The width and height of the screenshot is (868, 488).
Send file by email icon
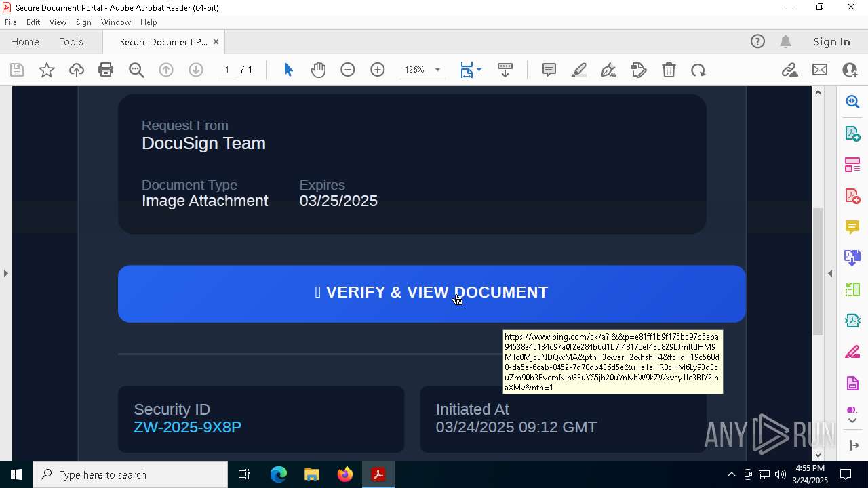pyautogui.click(x=820, y=70)
